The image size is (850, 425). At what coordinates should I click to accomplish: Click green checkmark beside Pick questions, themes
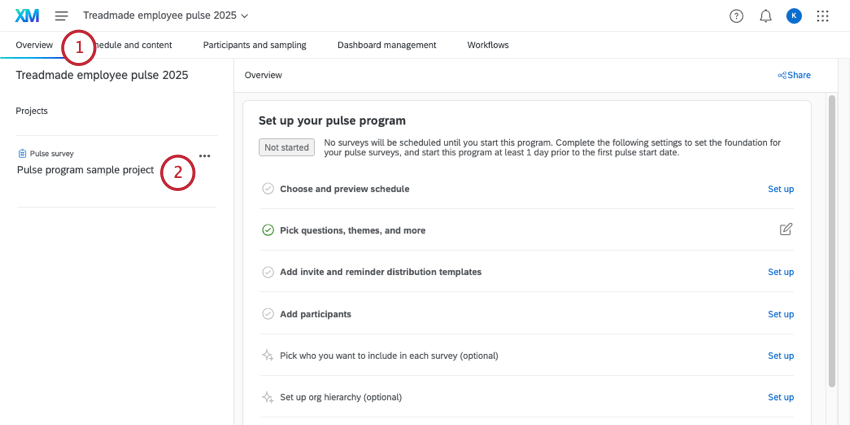[x=268, y=230]
